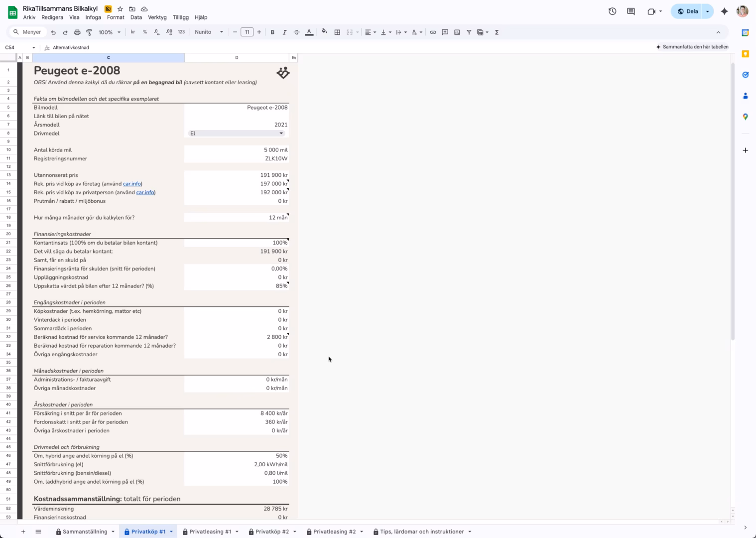The width and height of the screenshot is (756, 538).
Task: Click the Dela share button
Action: coord(687,11)
